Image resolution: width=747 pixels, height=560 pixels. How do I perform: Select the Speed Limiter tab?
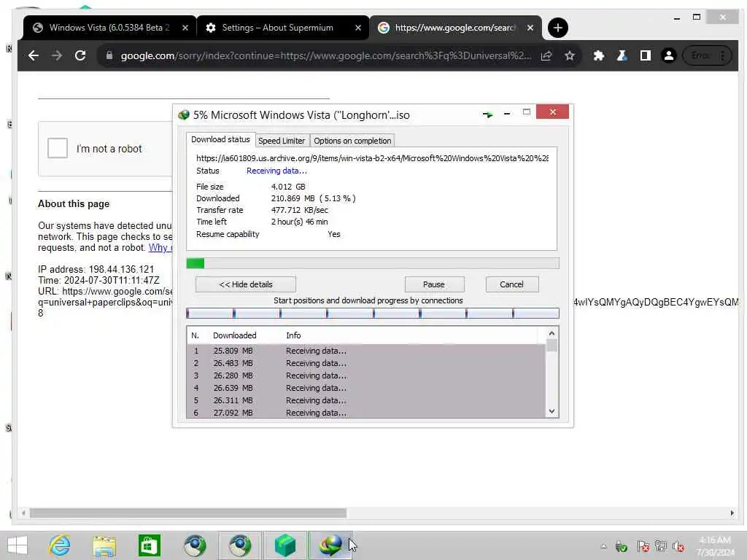pos(282,141)
